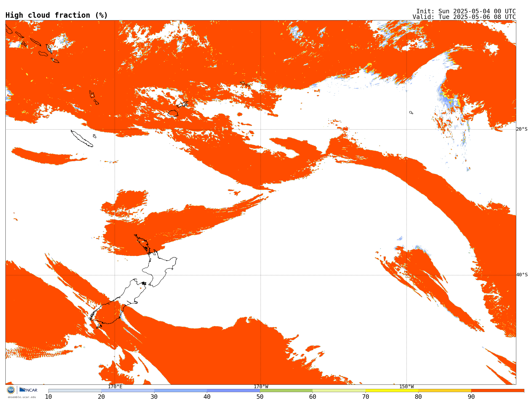Pick the 30-40 blue colorbar segment
Viewport: 532px width, 400px height.
(x=181, y=390)
